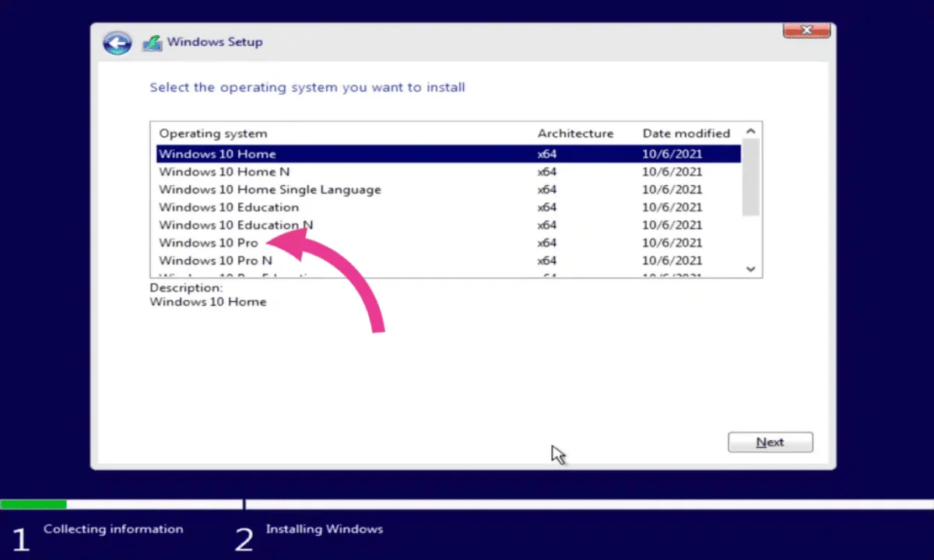Screen dimensions: 934x560
Task: Click the Date modified column header
Action: (x=686, y=134)
